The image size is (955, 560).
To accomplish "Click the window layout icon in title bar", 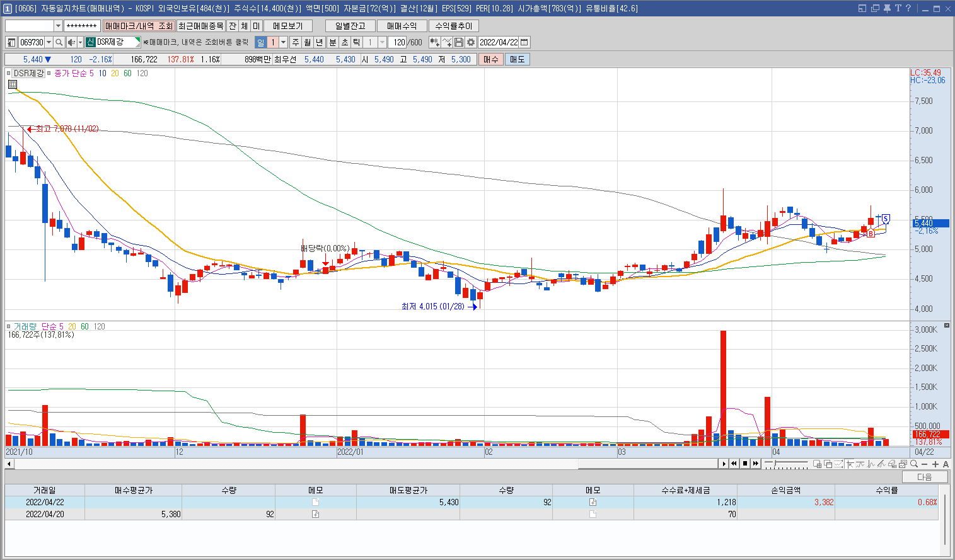I will 862,8.
